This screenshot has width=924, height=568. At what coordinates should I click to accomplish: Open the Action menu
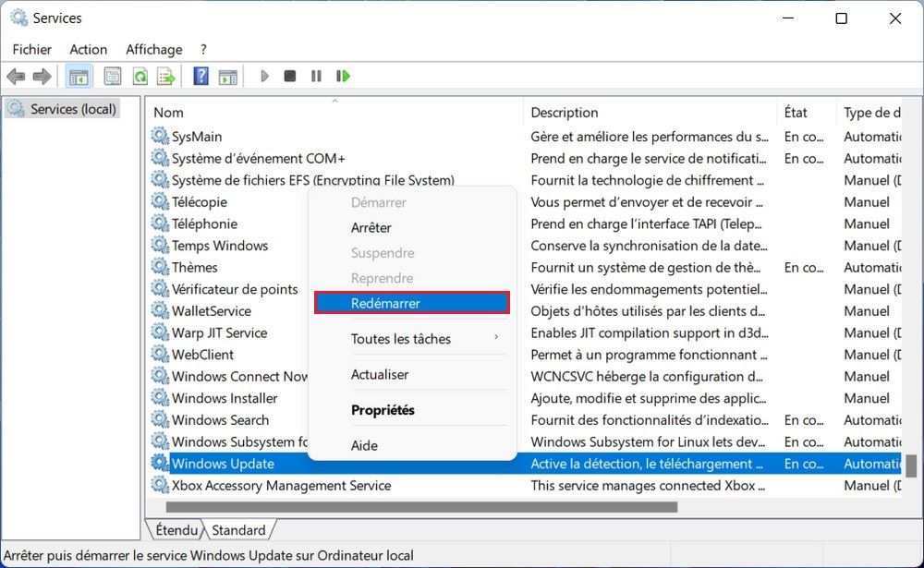tap(89, 50)
